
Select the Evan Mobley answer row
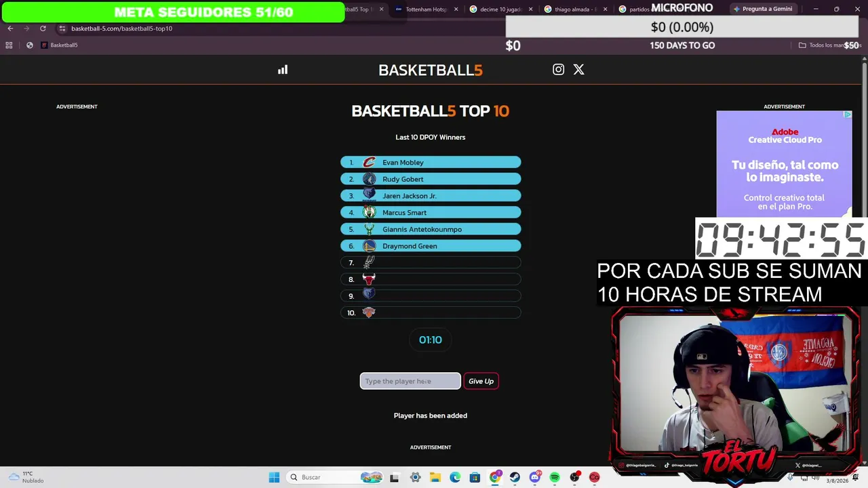coord(431,163)
